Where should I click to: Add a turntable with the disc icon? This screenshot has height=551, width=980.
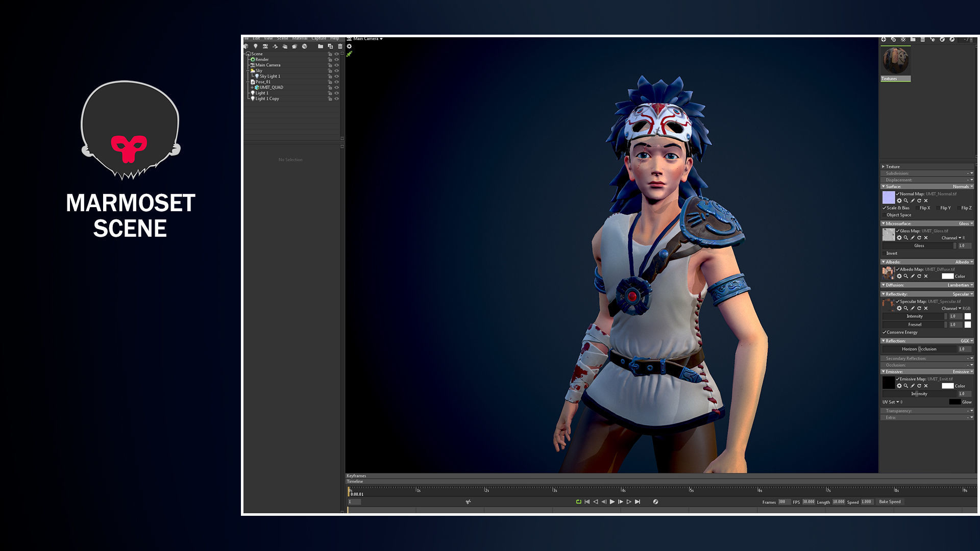pos(304,46)
